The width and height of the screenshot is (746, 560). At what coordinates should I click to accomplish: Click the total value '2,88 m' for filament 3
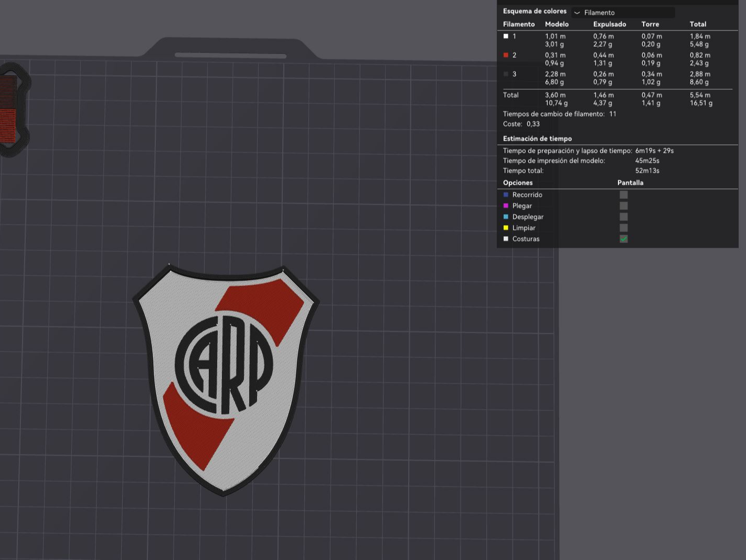700,74
